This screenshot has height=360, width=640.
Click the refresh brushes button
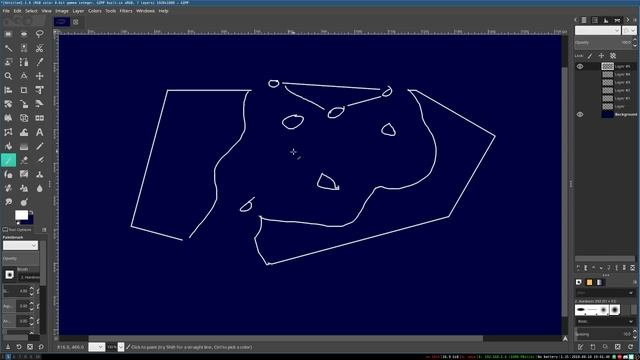(x=630, y=347)
